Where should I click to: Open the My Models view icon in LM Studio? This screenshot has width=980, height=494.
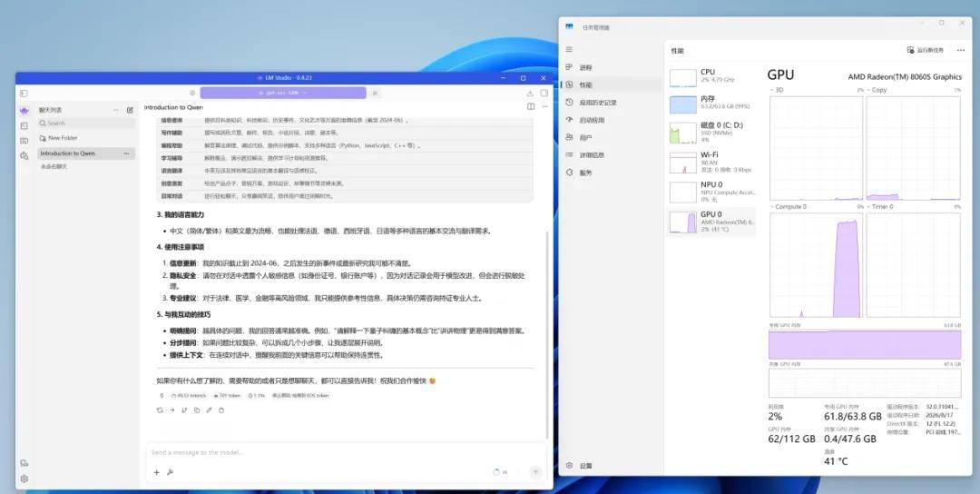click(x=24, y=141)
